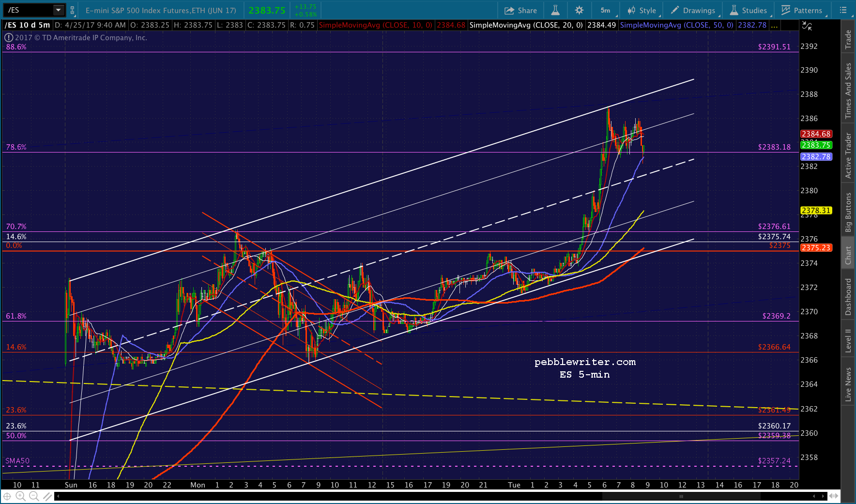The height and width of the screenshot is (504, 856).
Task: Click the SimpleMovingAvg (CLOSE, 20, 0) label
Action: pos(526,25)
